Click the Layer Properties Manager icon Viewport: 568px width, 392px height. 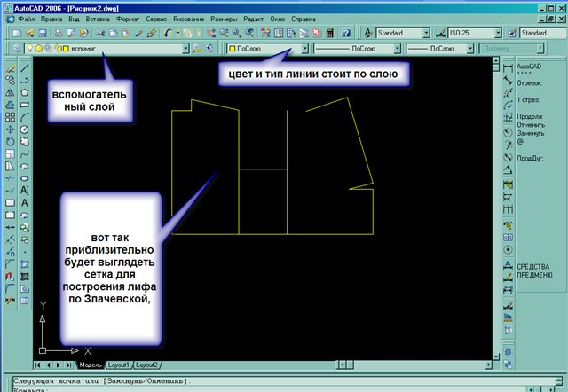tap(17, 49)
